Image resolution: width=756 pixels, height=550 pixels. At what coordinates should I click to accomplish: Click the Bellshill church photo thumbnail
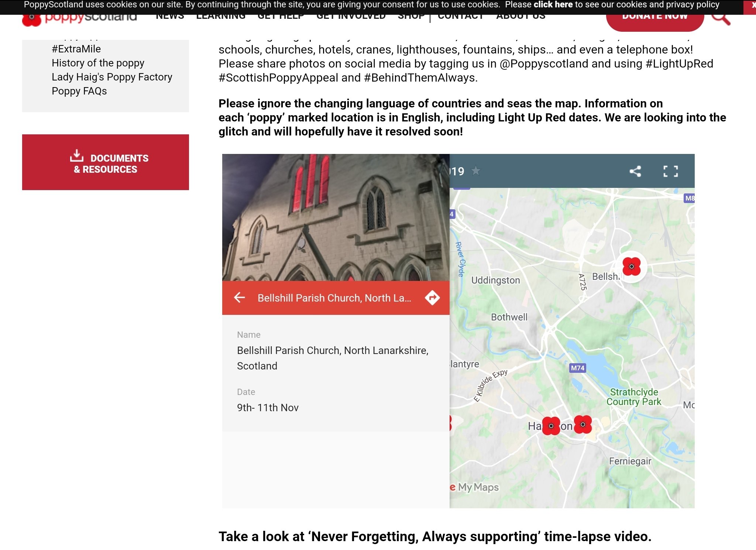coord(336,217)
